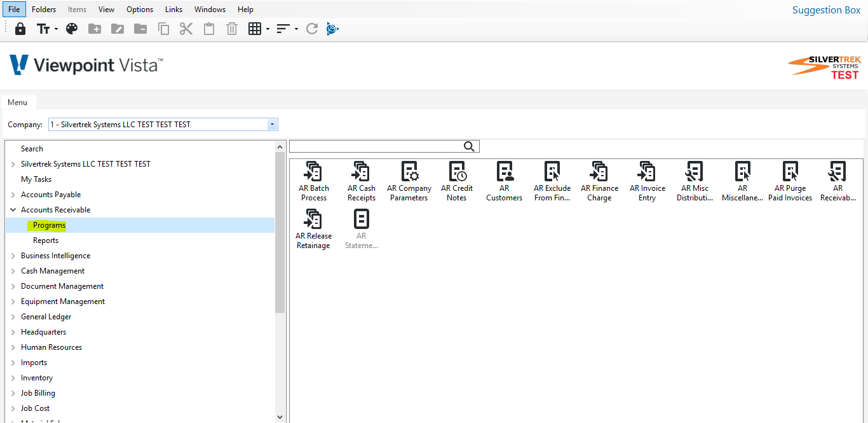Open AR Company Parameters
Image resolution: width=868 pixels, height=423 pixels.
(x=409, y=182)
